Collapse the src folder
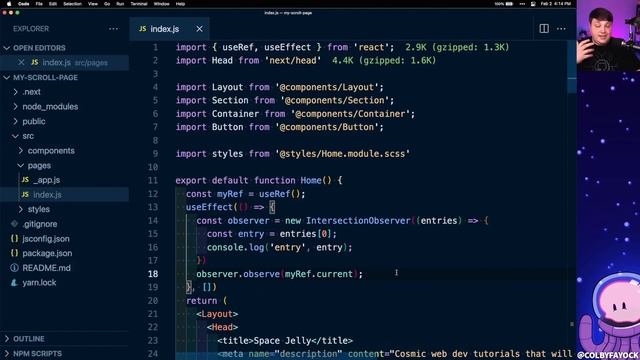This screenshot has width=640, height=360. point(16,136)
